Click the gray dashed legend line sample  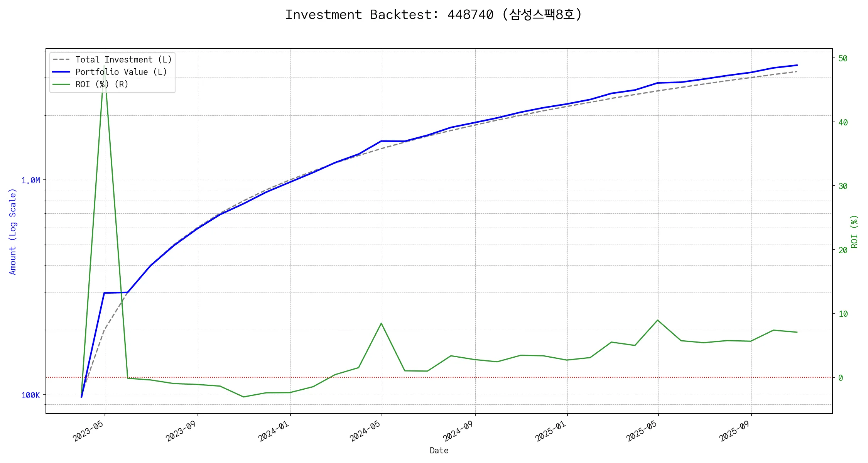click(61, 60)
